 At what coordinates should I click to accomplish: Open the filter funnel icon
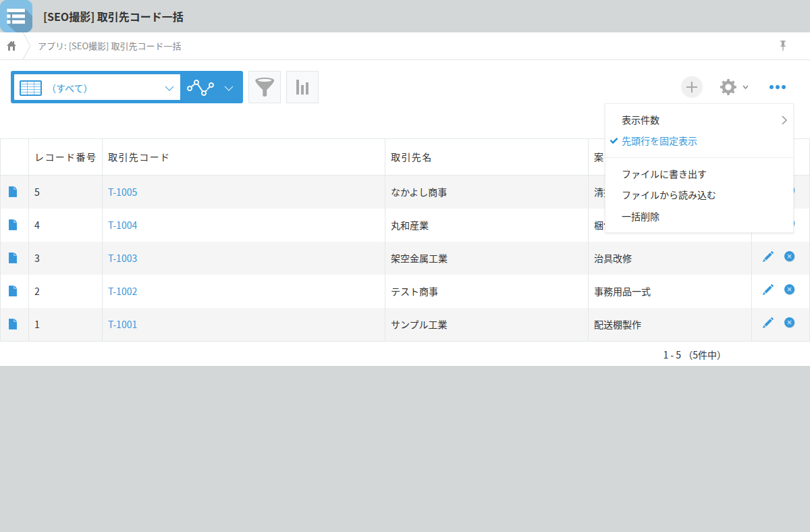265,87
